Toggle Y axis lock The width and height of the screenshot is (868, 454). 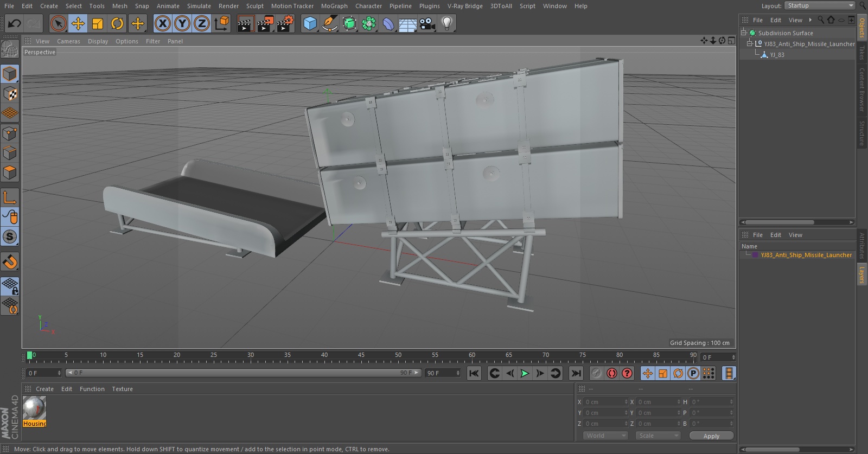(x=182, y=23)
